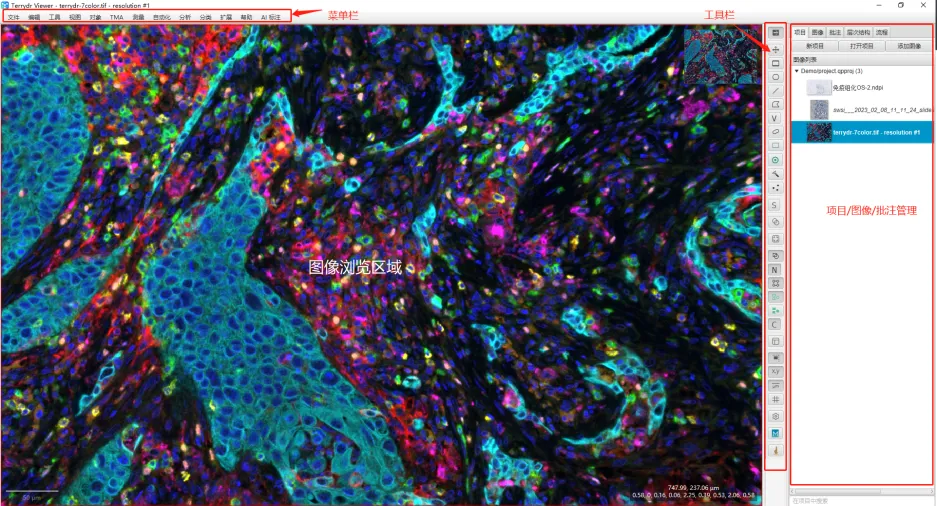
Task: Toggle the S selection mode button
Action: (x=776, y=205)
